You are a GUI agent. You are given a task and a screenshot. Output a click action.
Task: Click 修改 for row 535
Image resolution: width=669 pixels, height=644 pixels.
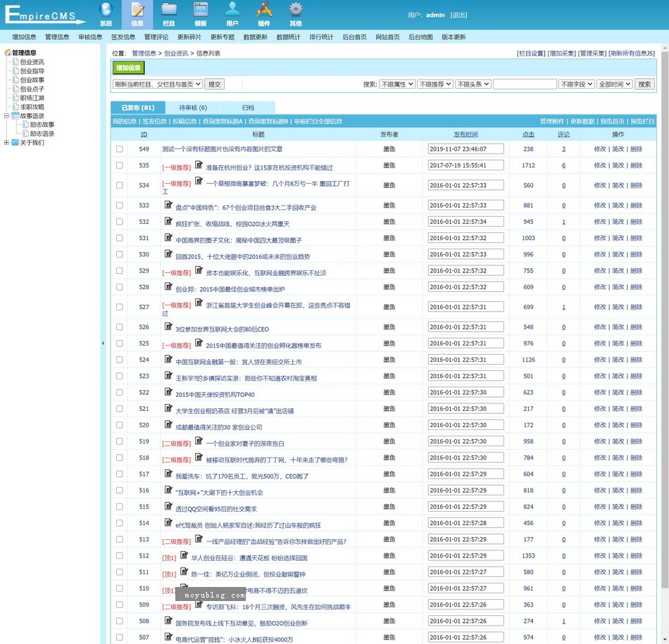[x=600, y=165]
